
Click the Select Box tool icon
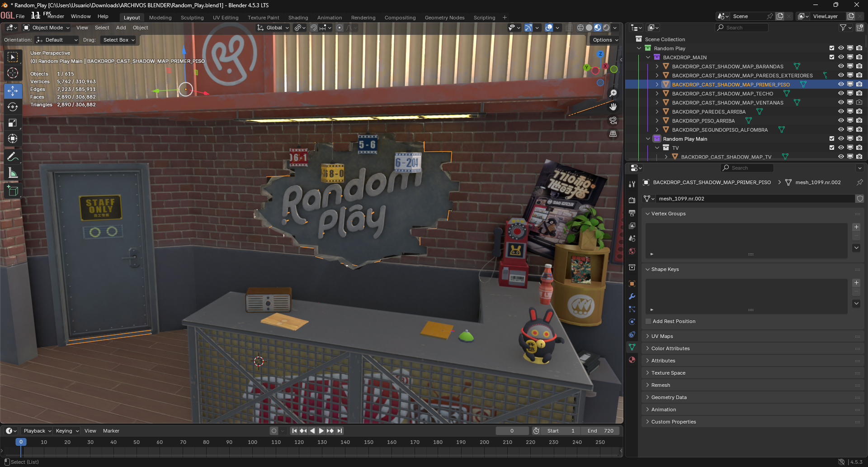click(13, 57)
